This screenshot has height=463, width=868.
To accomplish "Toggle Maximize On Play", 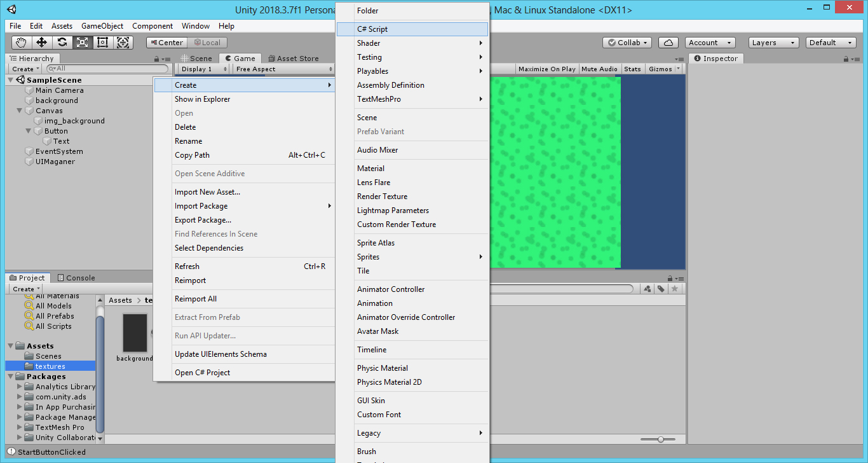I will (x=546, y=69).
